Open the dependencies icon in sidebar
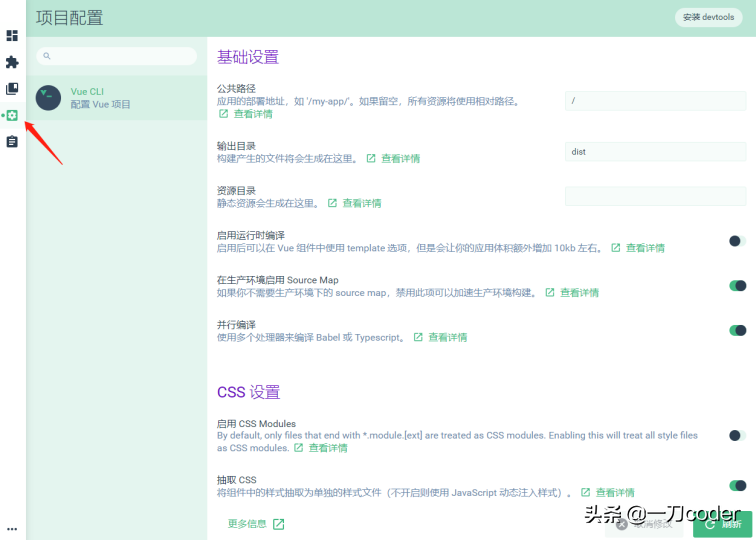756x540 pixels. coord(12,88)
